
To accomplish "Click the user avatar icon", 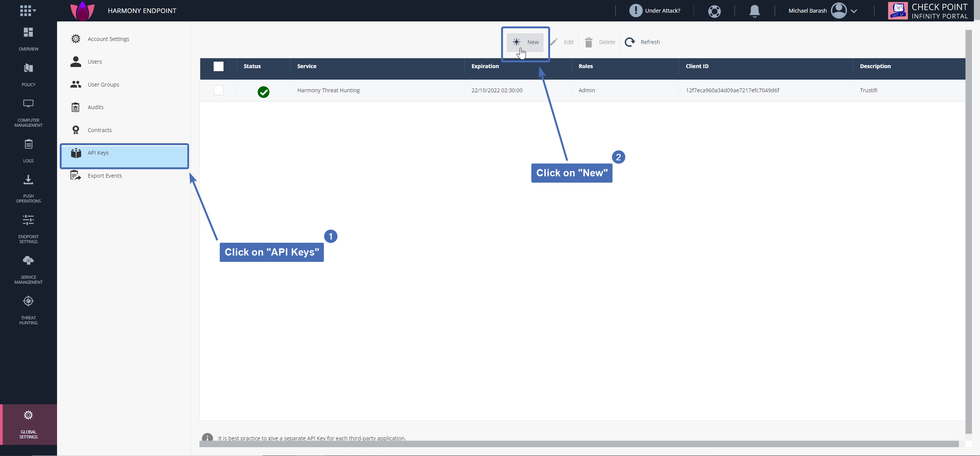I will pyautogui.click(x=839, y=11).
